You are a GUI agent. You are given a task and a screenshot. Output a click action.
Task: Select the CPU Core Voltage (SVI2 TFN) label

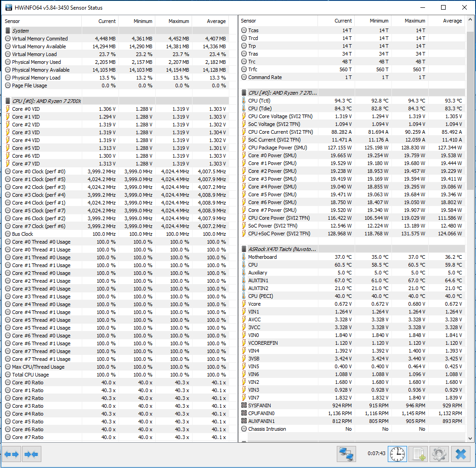click(x=280, y=116)
